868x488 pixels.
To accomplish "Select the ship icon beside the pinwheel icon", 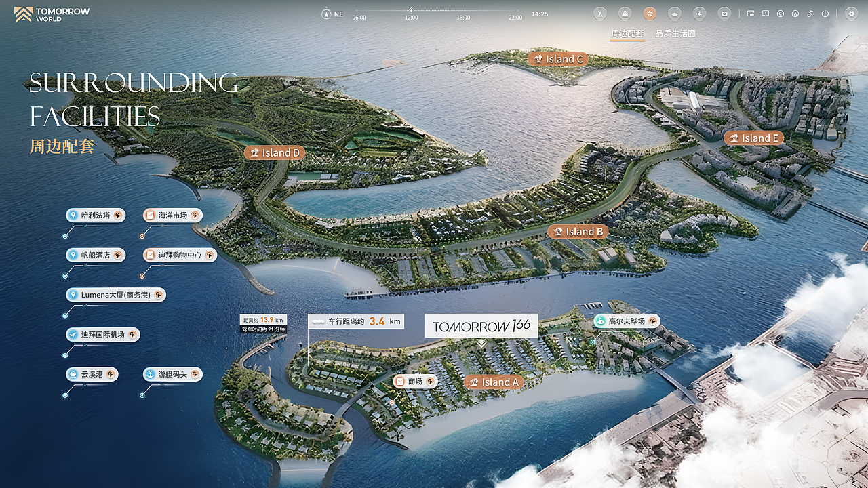I will [675, 14].
